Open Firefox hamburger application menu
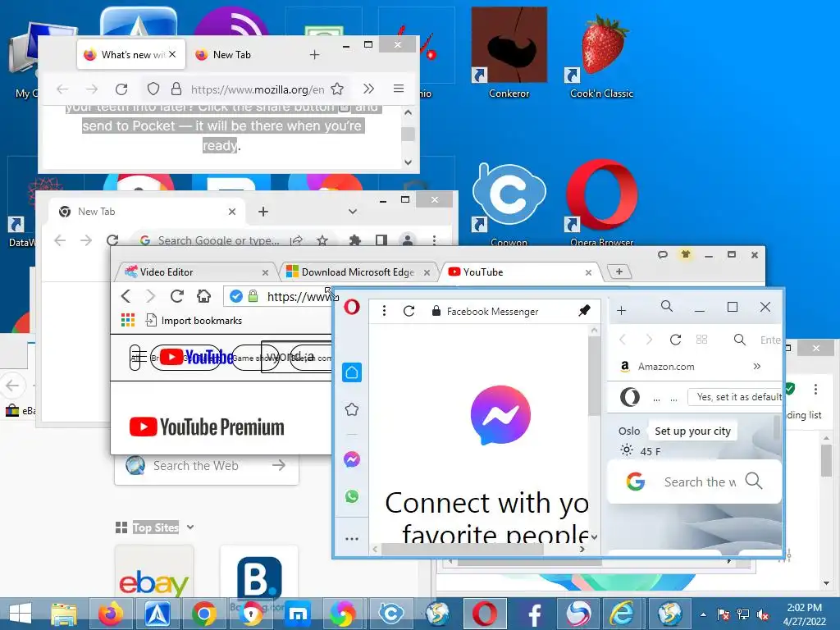This screenshot has height=630, width=840. [x=399, y=89]
